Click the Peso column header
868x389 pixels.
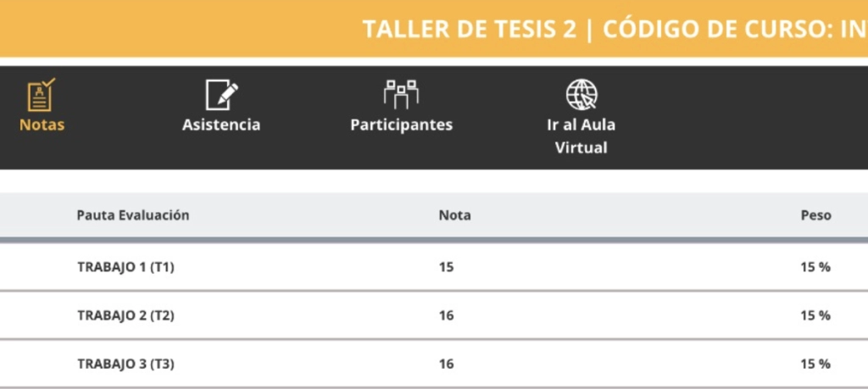(x=815, y=215)
